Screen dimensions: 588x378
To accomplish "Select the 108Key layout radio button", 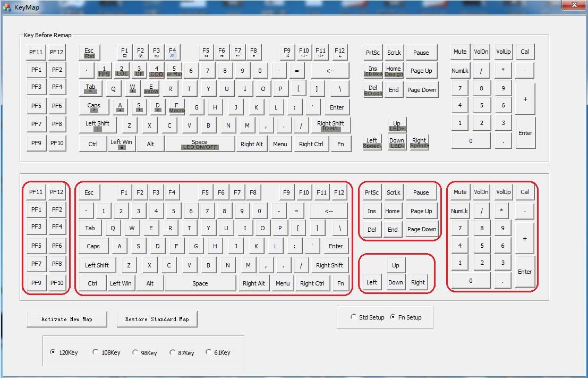I will [96, 352].
